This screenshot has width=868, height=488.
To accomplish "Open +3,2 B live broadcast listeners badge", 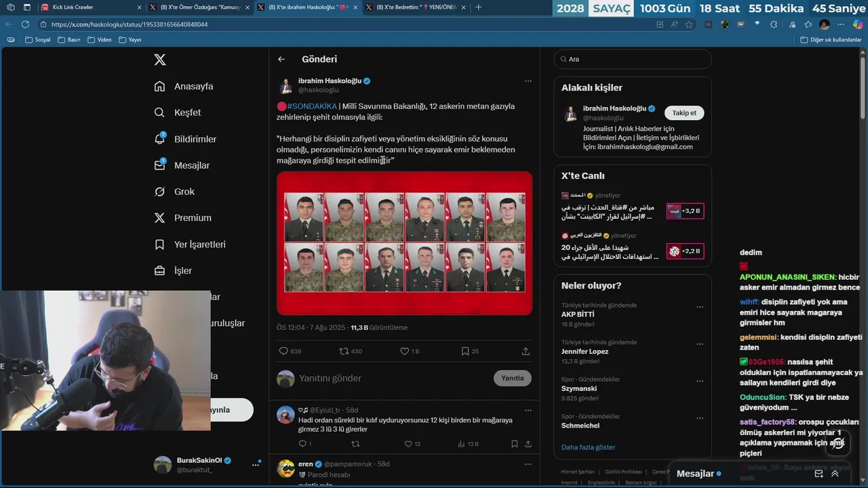I will 685,211.
